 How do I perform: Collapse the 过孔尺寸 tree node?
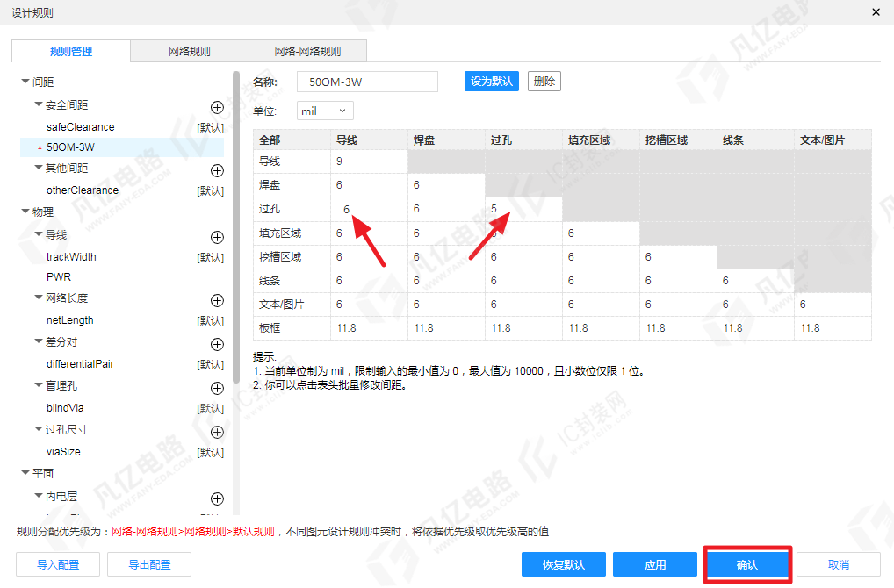[x=38, y=429]
